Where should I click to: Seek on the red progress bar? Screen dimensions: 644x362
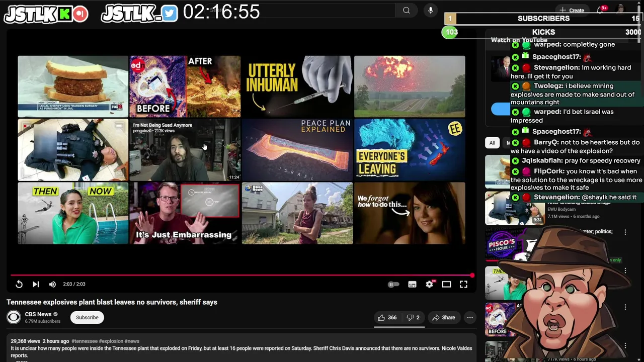[242, 275]
